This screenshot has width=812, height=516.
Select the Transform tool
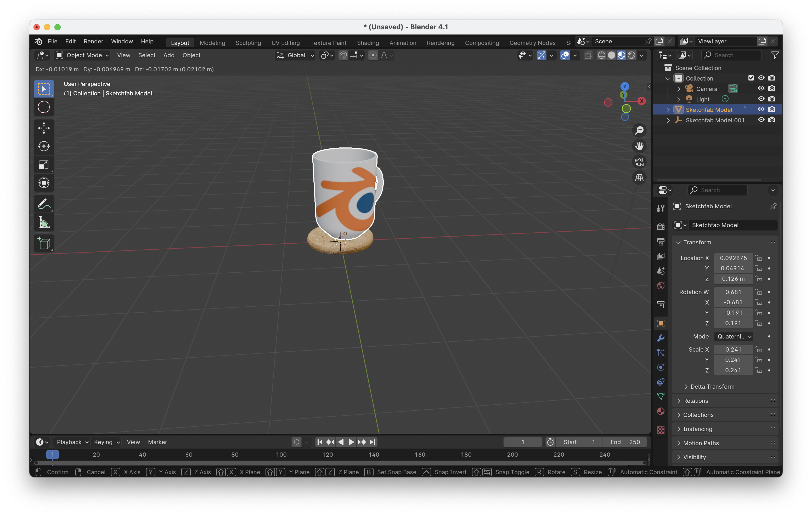(44, 183)
